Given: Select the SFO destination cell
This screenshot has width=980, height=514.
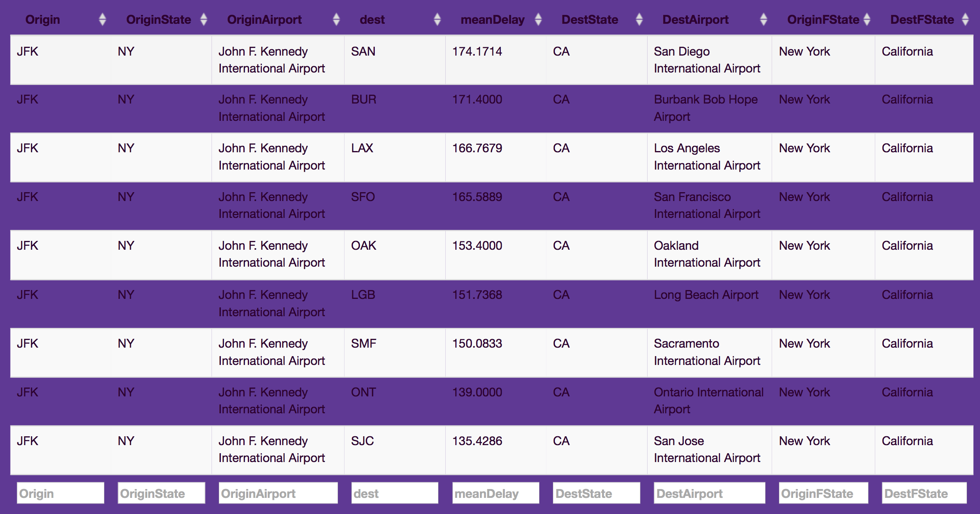Looking at the screenshot, I should (x=395, y=206).
